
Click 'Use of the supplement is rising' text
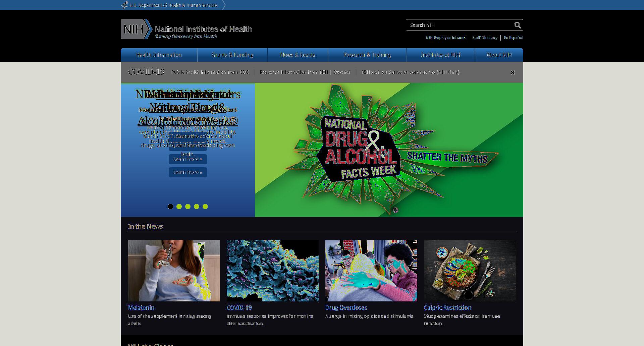pyautogui.click(x=170, y=320)
